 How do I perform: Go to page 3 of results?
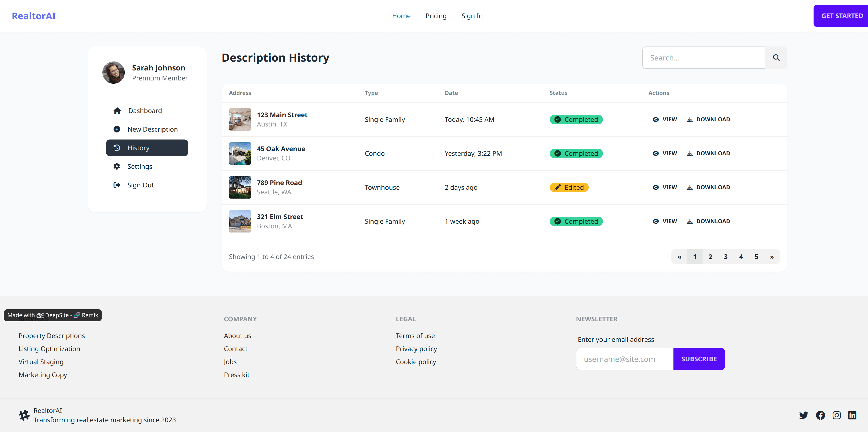pyautogui.click(x=726, y=257)
